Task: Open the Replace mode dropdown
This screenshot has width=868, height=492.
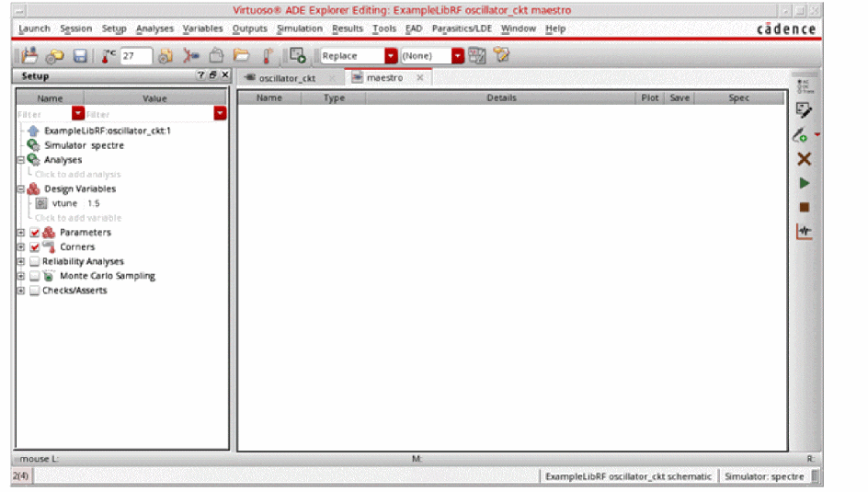Action: [391, 56]
